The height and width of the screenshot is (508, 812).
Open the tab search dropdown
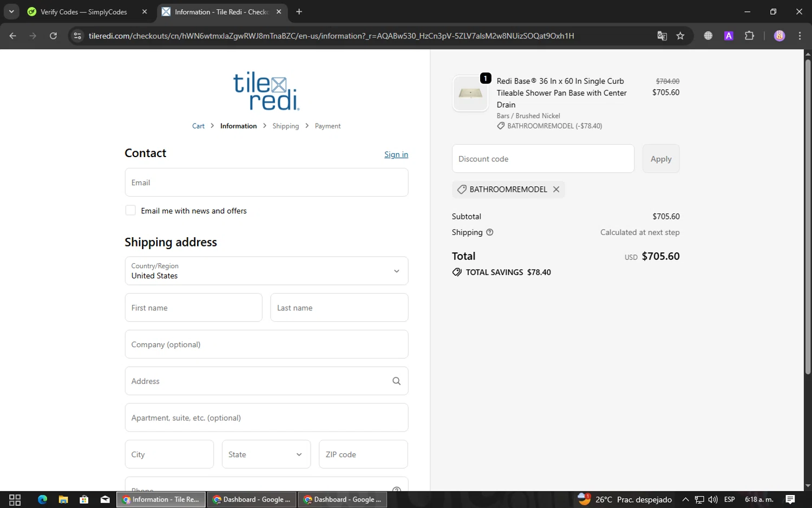click(x=11, y=11)
